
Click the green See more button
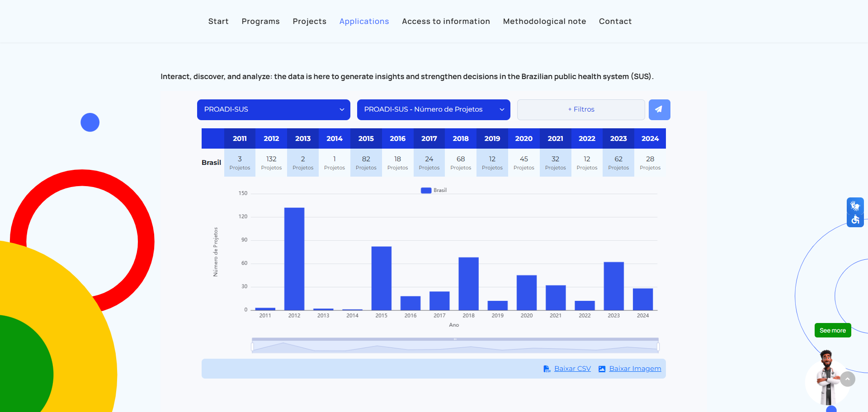point(833,330)
